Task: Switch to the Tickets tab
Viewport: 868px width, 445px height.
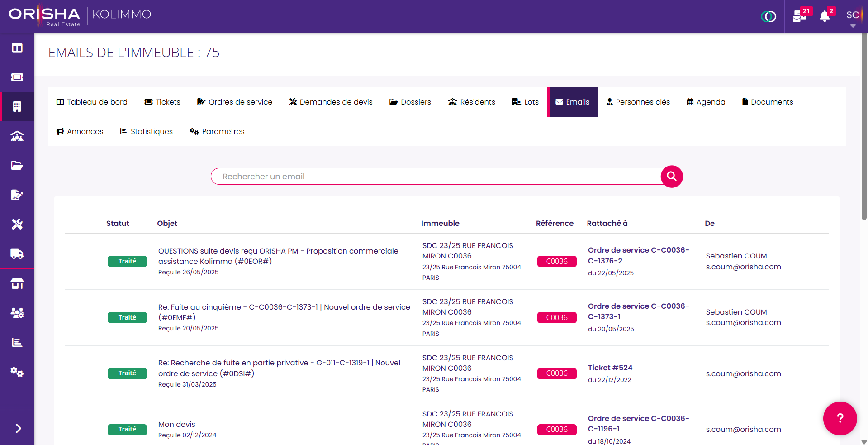Action: point(162,102)
